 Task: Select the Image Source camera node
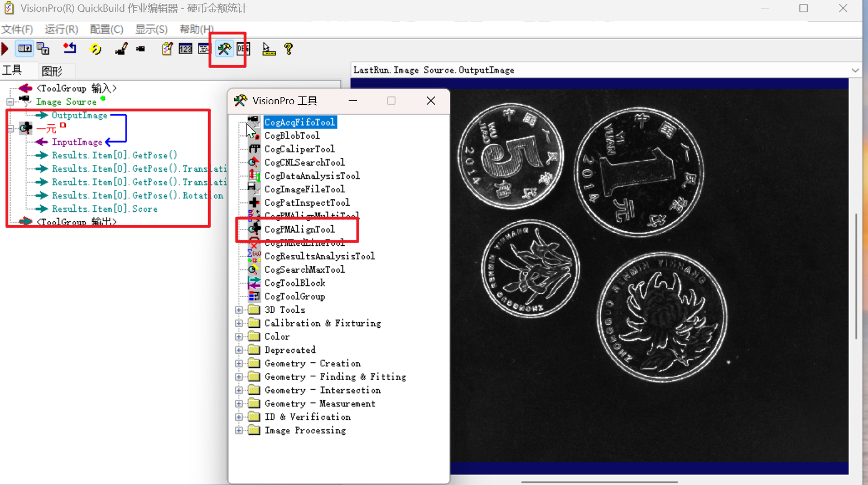point(66,102)
